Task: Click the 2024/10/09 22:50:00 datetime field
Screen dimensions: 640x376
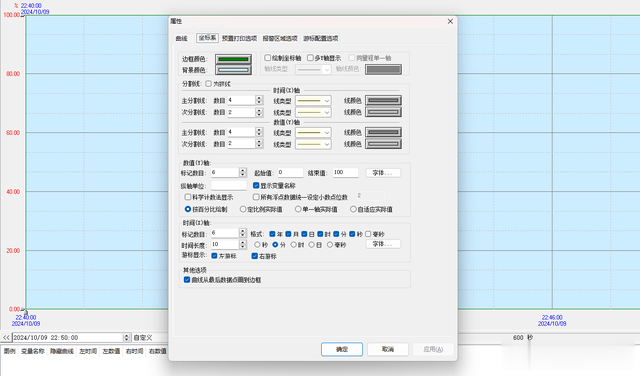Action: pyautogui.click(x=68, y=338)
